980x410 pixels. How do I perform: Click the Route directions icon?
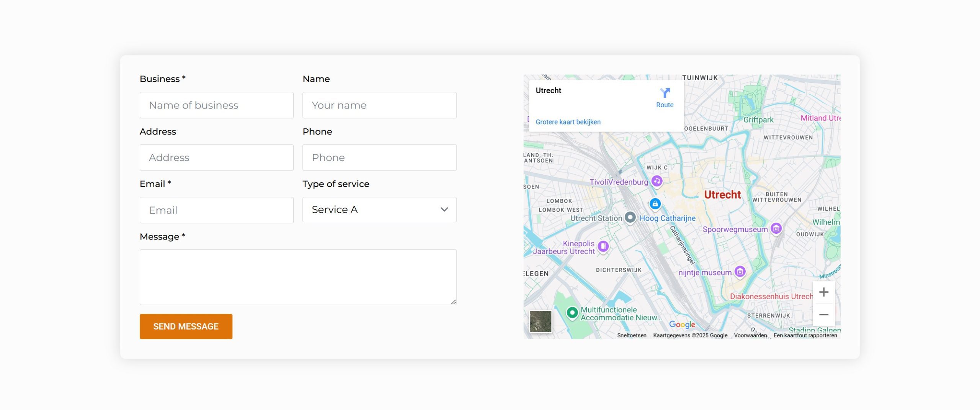pyautogui.click(x=665, y=93)
